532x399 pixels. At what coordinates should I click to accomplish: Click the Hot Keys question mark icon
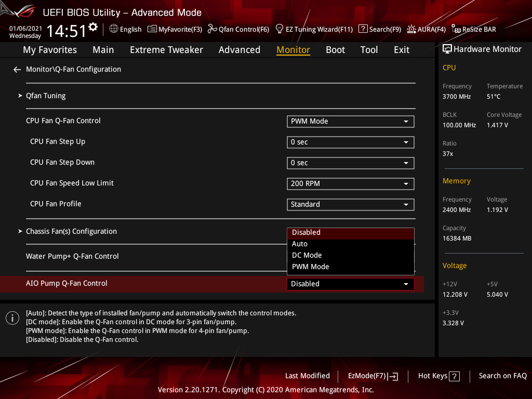coord(454,376)
